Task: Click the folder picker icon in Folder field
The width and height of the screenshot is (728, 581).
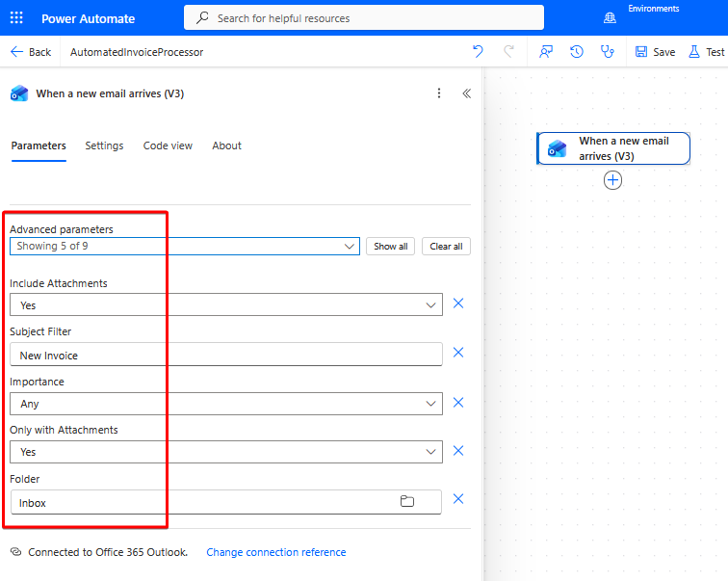Action: tap(407, 501)
